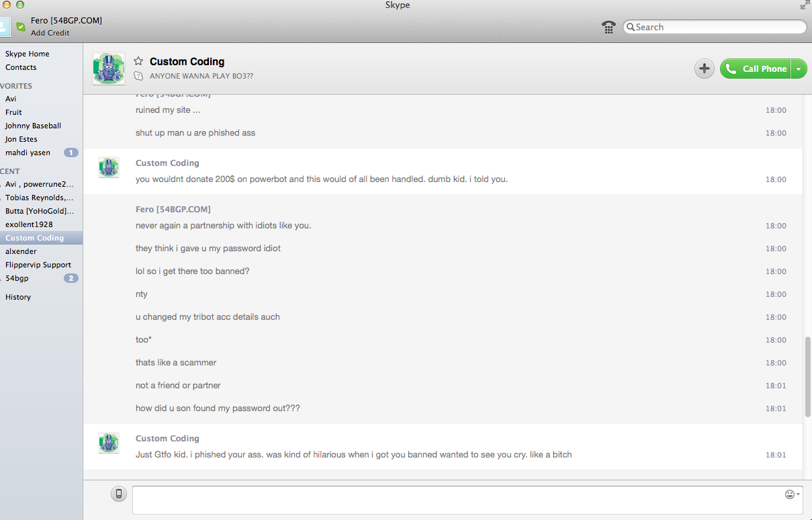The width and height of the screenshot is (812, 520).
Task: Open Skype Home in sidebar
Action: pyautogui.click(x=28, y=54)
